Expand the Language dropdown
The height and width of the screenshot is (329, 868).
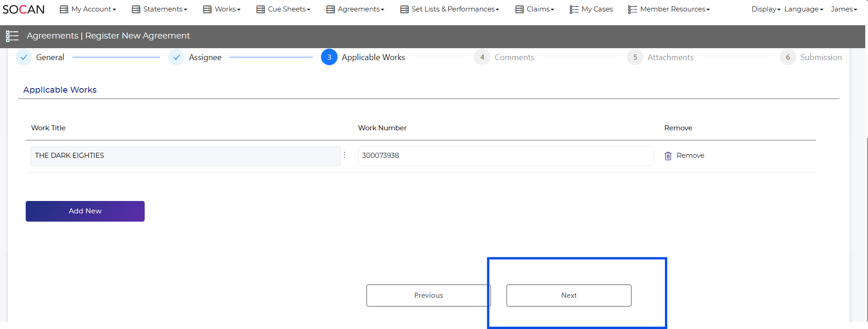(x=803, y=9)
